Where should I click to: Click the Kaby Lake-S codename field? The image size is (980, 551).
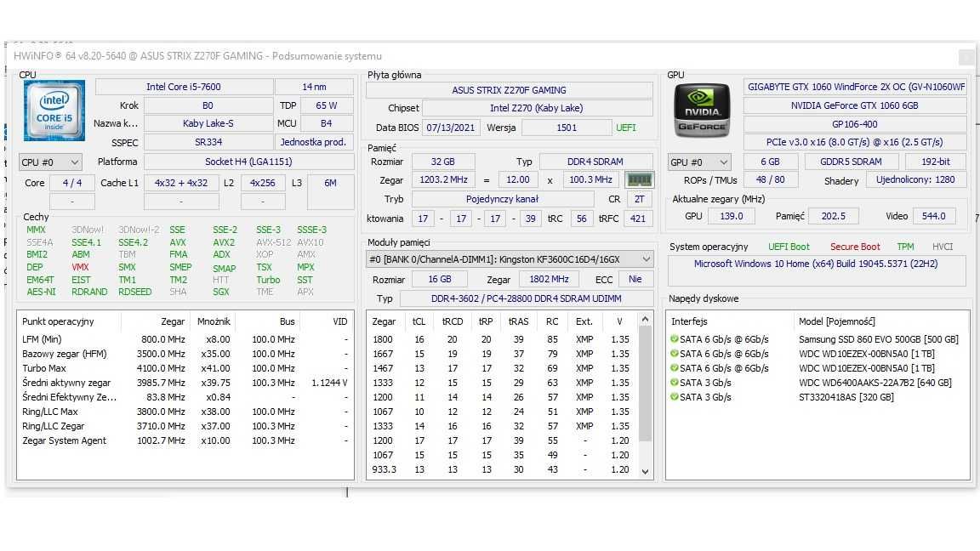pos(208,123)
